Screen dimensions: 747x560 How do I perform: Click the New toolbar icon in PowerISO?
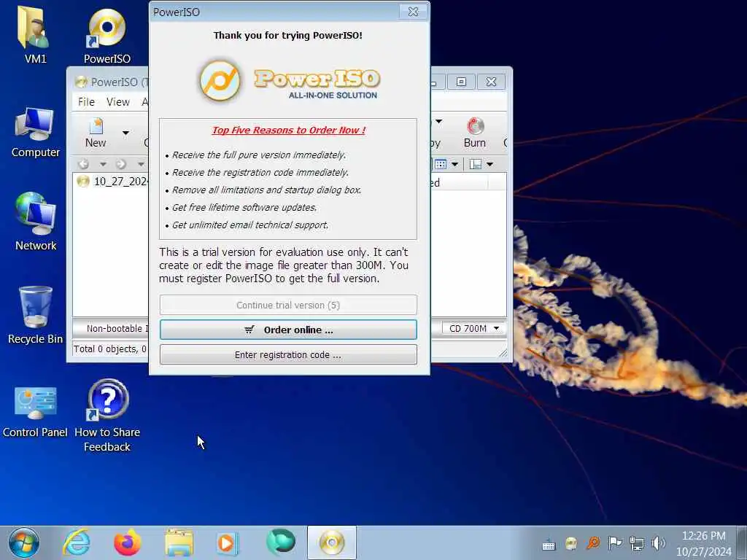[x=96, y=133]
